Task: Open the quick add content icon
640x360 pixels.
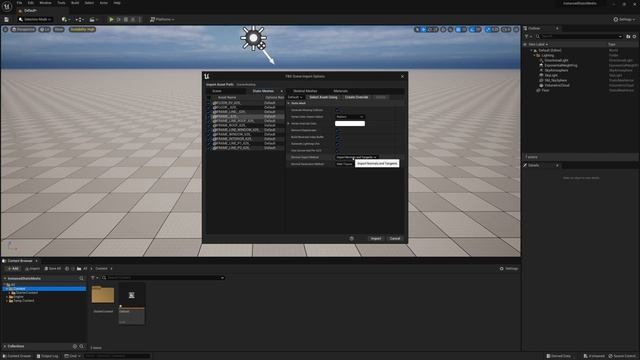Action: 65,19
